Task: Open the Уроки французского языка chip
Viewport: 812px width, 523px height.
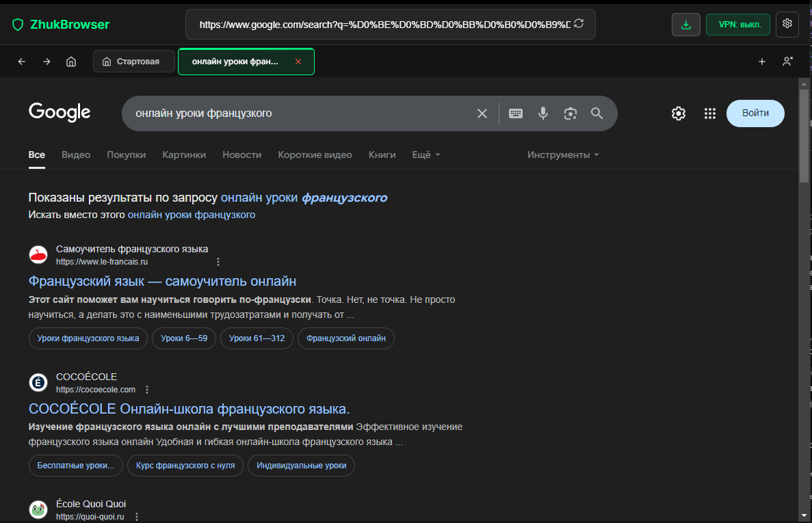Action: 88,338
